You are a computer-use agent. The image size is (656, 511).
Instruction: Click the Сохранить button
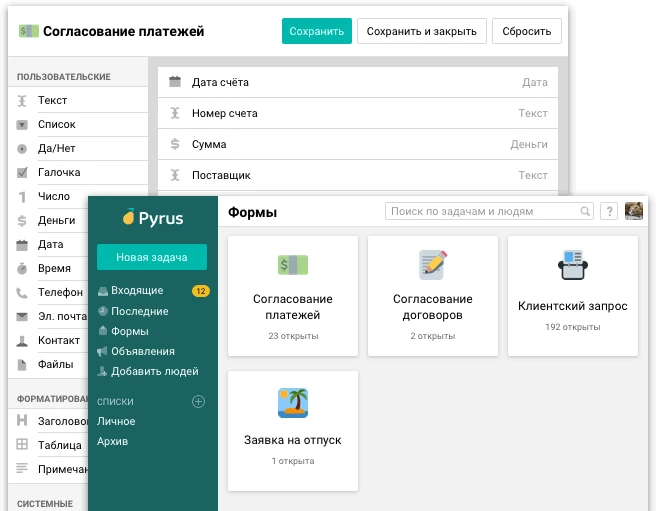316,31
